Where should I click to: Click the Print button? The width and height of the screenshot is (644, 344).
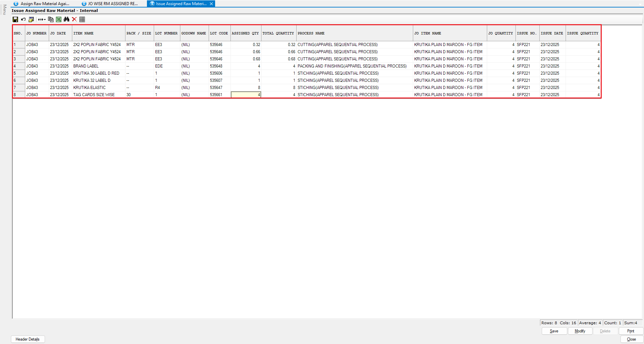630,331
